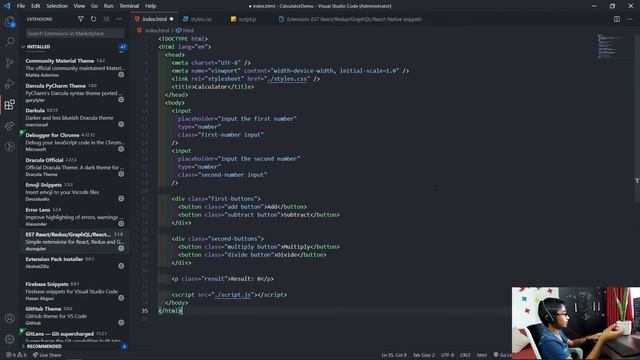Open gear for ES7 React snippets extension
640x360 pixels.
click(x=121, y=248)
